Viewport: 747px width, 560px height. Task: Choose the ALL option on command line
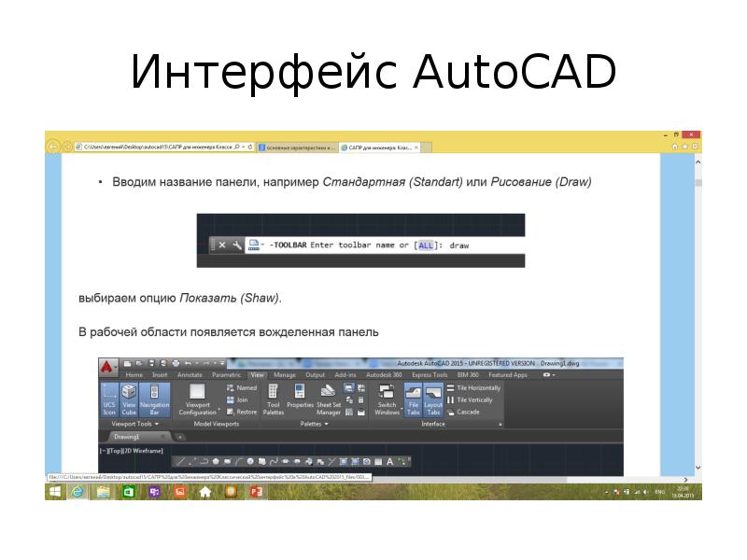(426, 245)
